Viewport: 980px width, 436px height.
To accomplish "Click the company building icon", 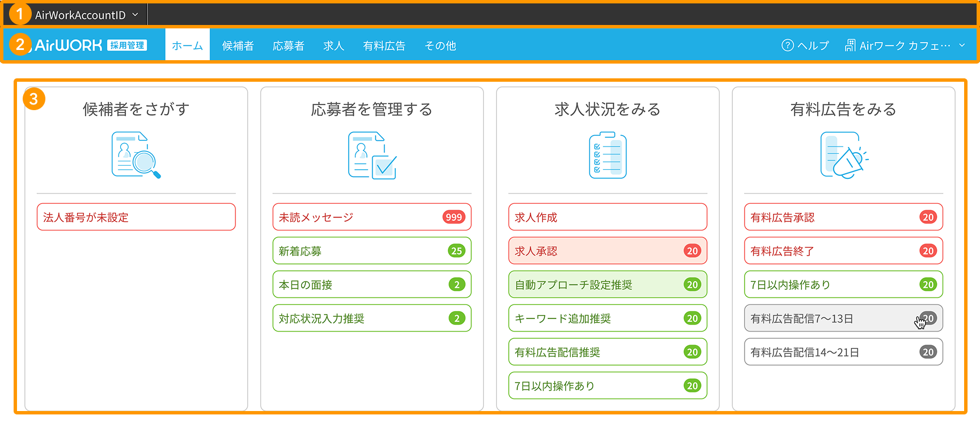I will pos(850,45).
